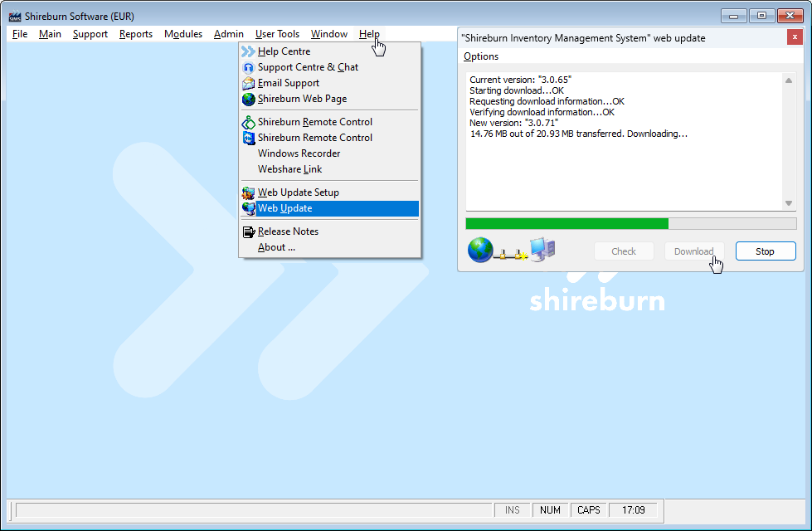The width and height of the screenshot is (812, 531).
Task: Open Shireburn Web Page menu entry
Action: (330, 99)
